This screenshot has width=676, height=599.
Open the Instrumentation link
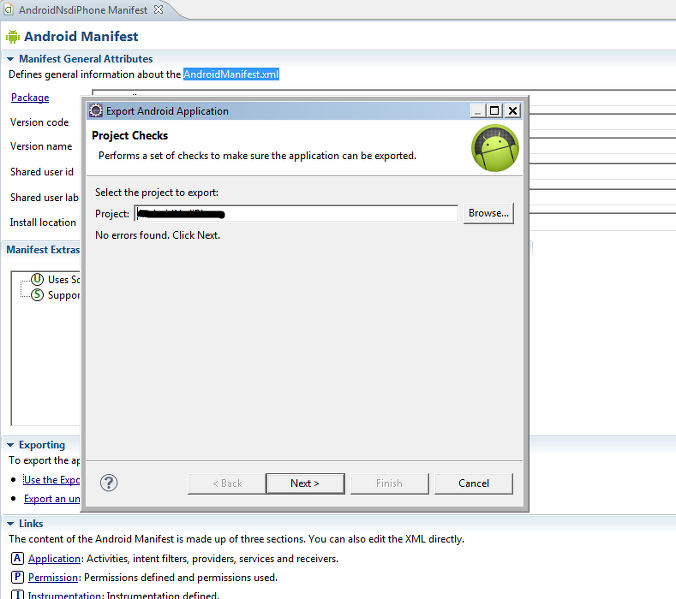click(65, 595)
